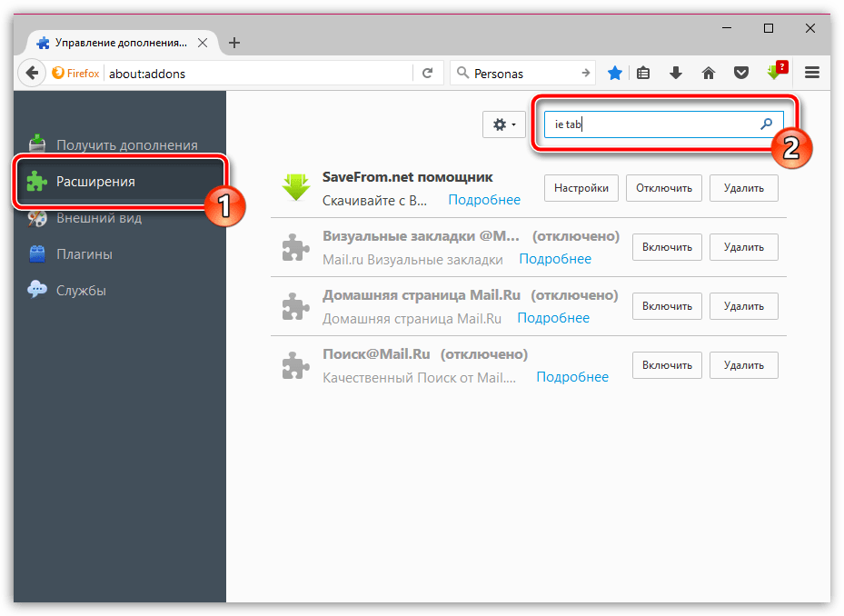844x616 pixels.
Task: Click the about:addons address bar
Action: point(259,74)
